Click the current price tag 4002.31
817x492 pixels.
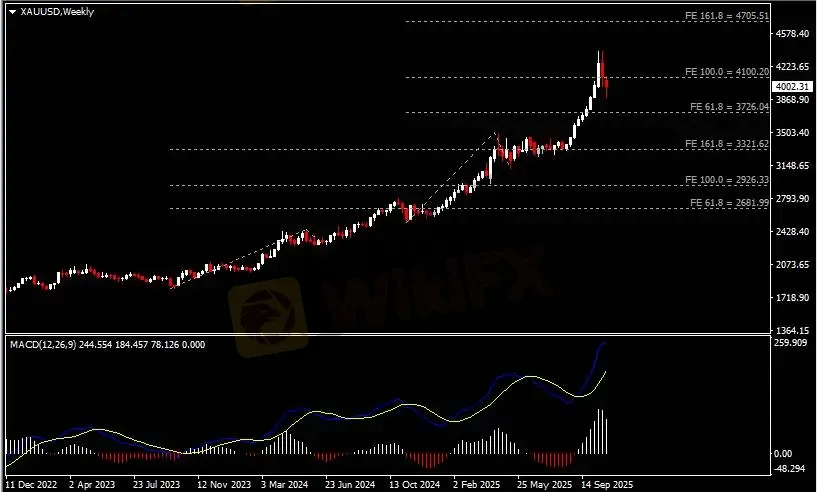click(x=793, y=87)
